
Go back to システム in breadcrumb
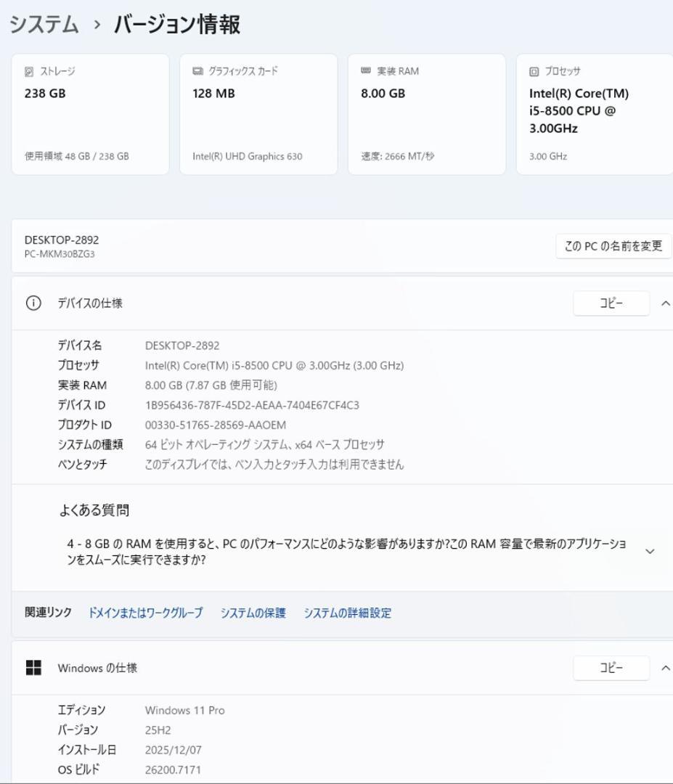click(44, 24)
